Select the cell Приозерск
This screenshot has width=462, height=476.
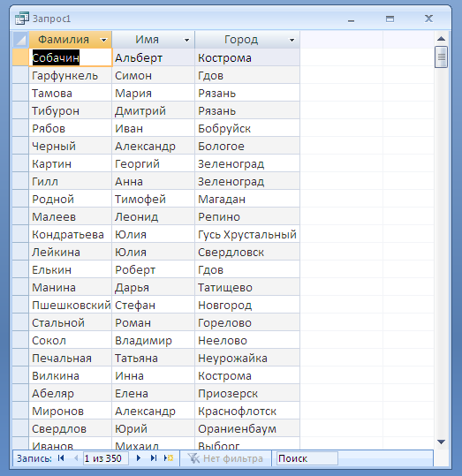coord(247,393)
